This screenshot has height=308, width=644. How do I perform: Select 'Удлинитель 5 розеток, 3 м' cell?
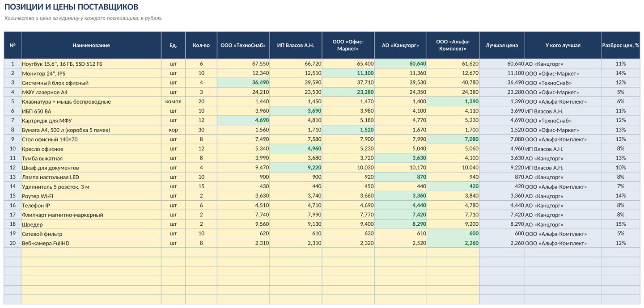pyautogui.click(x=91, y=186)
